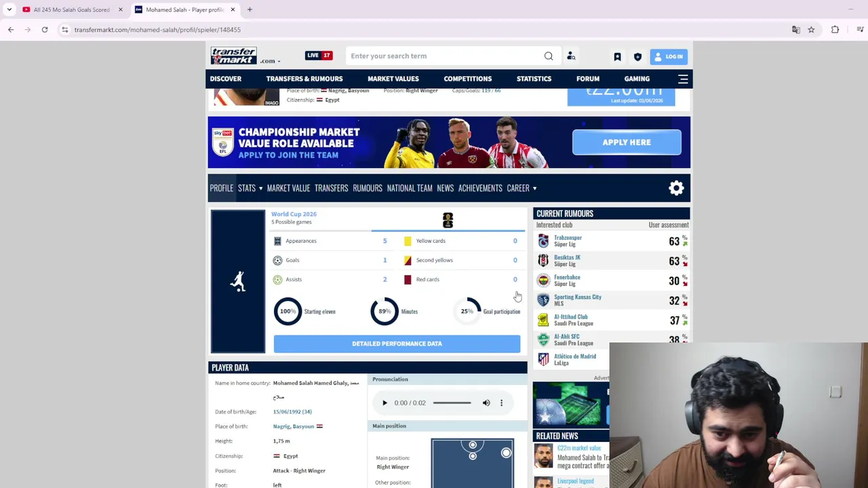
Task: Open the browser extensions puzzle icon
Action: 835,30
